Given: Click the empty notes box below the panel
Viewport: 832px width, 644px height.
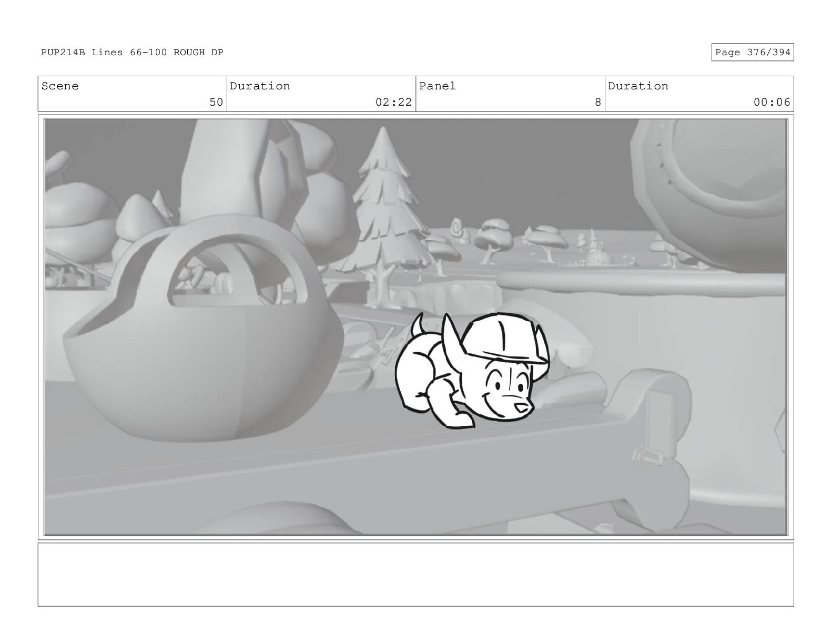Looking at the screenshot, I should [415, 575].
